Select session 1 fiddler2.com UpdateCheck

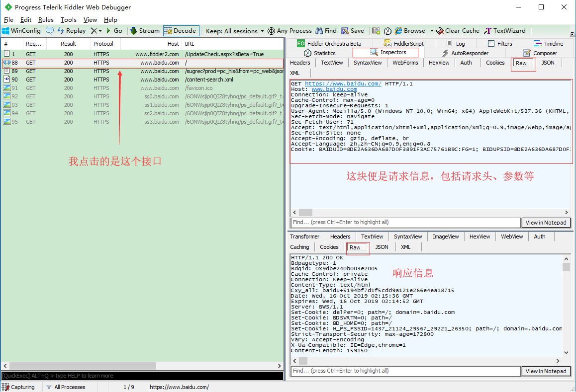(143, 54)
